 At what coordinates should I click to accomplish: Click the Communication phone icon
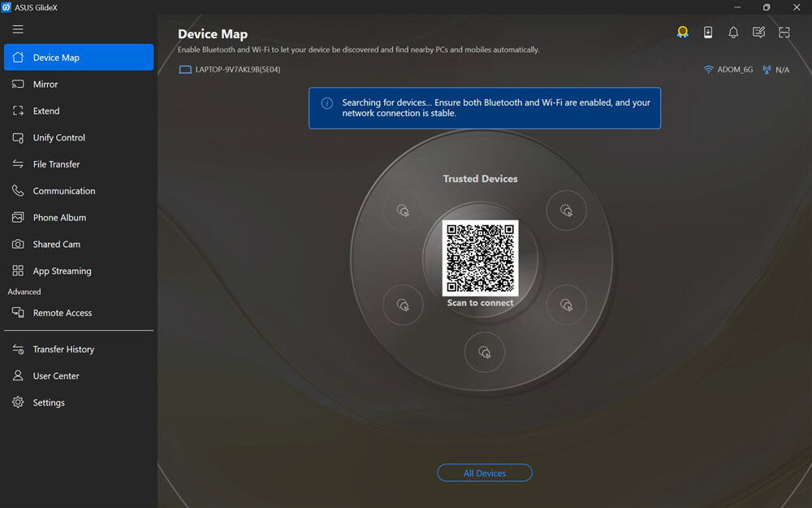(18, 191)
